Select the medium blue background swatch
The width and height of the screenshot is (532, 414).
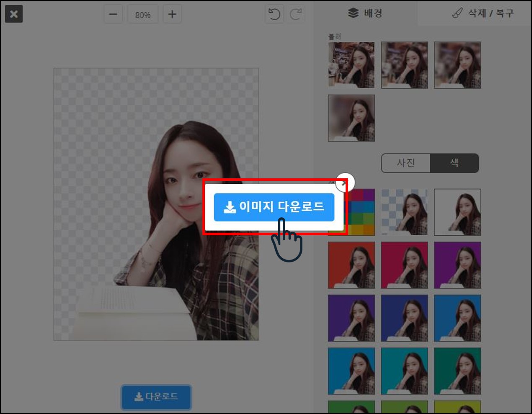(x=457, y=318)
